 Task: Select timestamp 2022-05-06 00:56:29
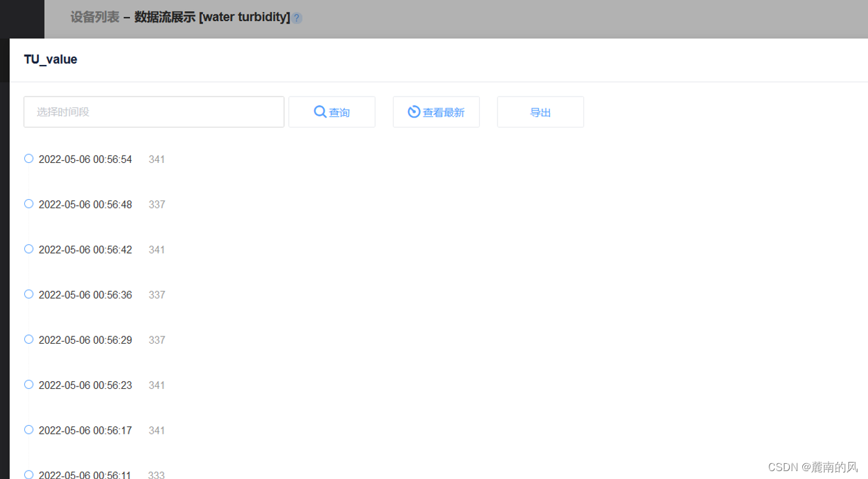tap(85, 340)
